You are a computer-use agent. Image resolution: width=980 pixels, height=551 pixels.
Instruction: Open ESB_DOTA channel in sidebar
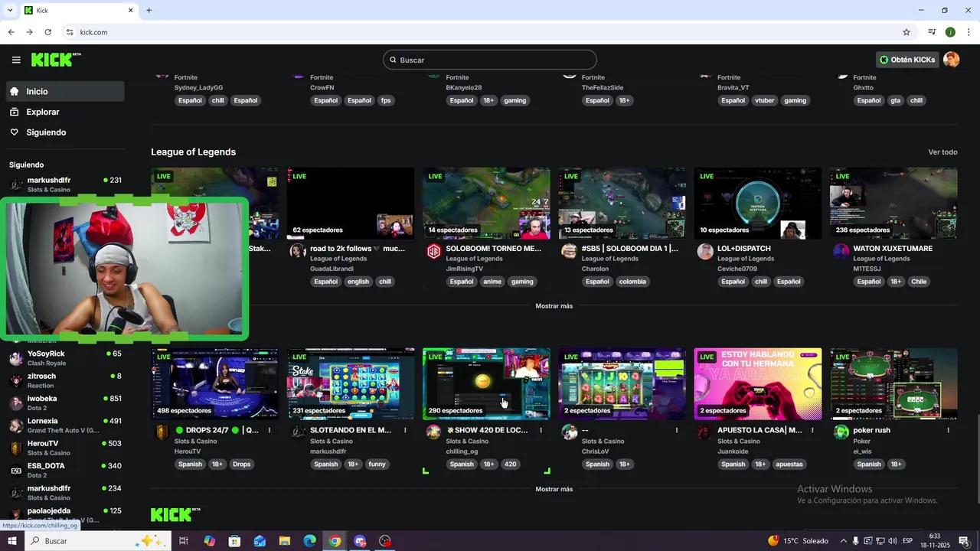click(65, 470)
